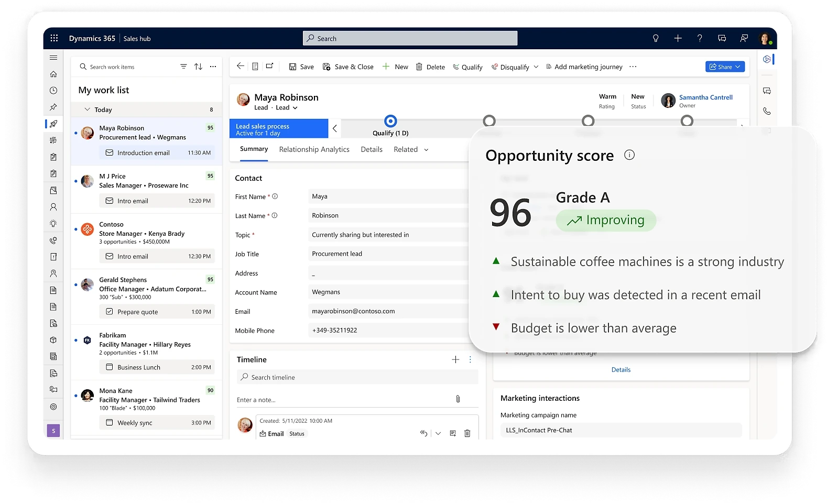Viewport: 827px width, 504px height.
Task: Open the chat icon in top bar
Action: [722, 38]
